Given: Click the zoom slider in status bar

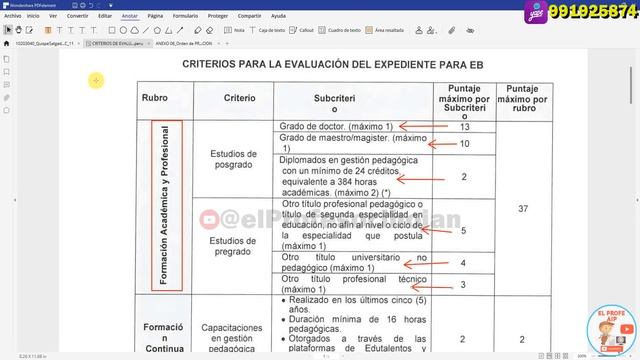Looking at the screenshot, I should click(x=612, y=356).
